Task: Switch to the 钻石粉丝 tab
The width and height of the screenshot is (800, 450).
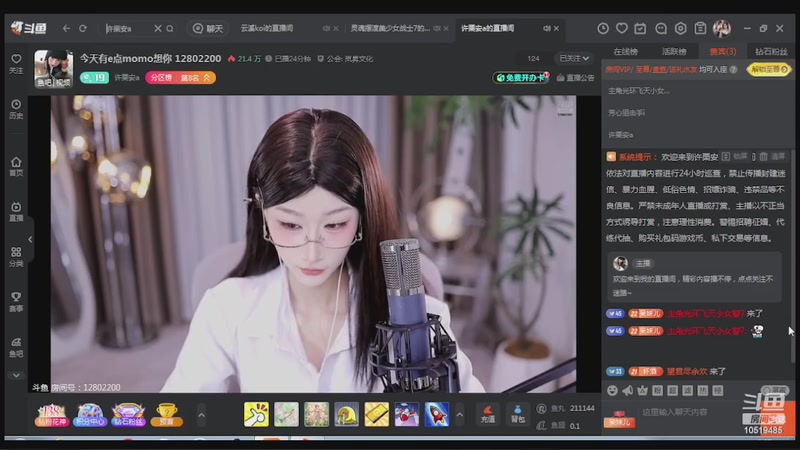Action: click(771, 52)
